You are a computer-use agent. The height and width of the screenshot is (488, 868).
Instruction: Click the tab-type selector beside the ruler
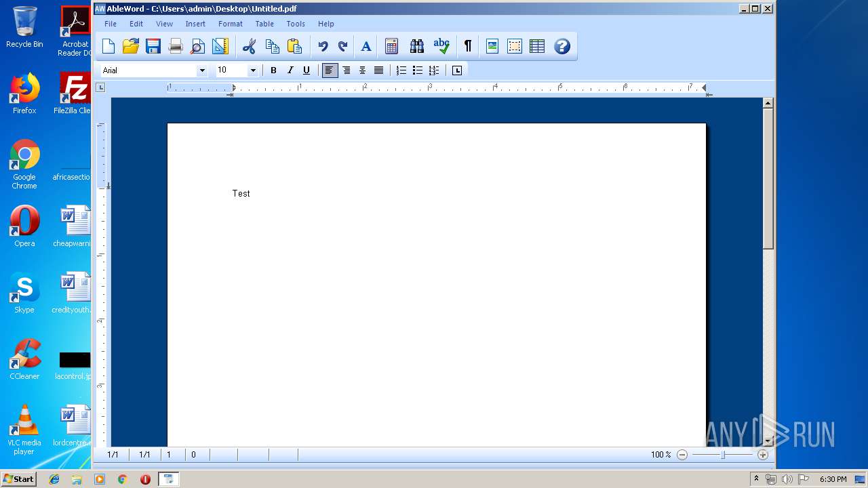100,87
